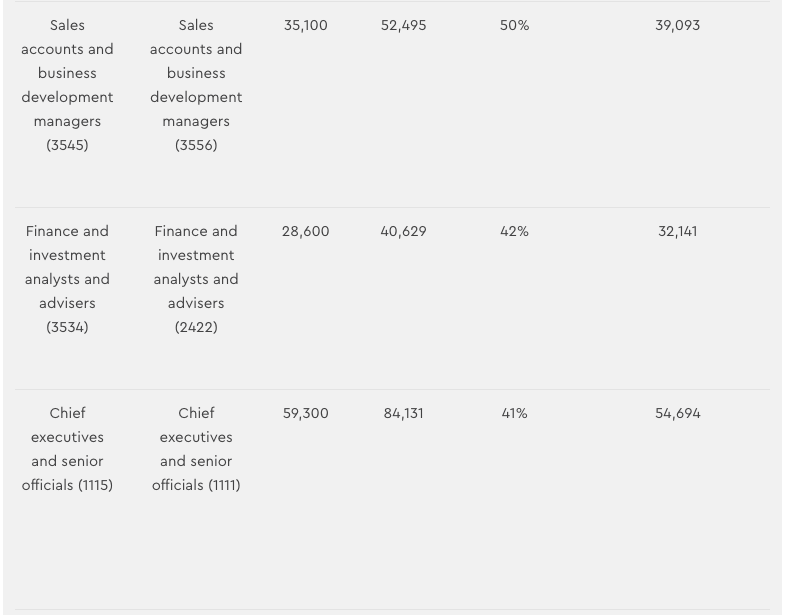Screen dimensions: 788x615
Task: Click the 59,300 salary value
Action: tap(305, 414)
